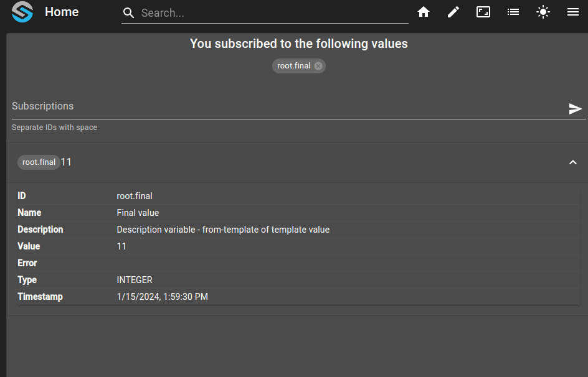Remove the root.final subscription chip

coord(318,66)
